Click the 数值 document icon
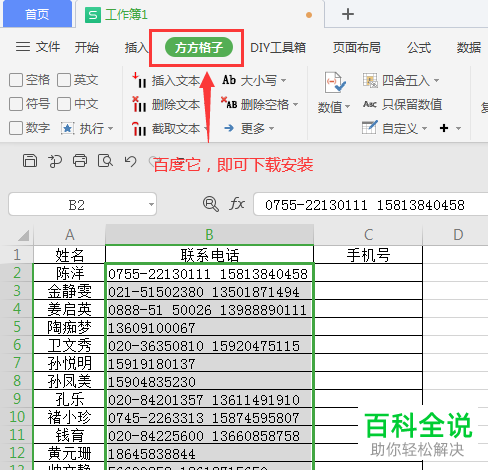 pyautogui.click(x=335, y=82)
